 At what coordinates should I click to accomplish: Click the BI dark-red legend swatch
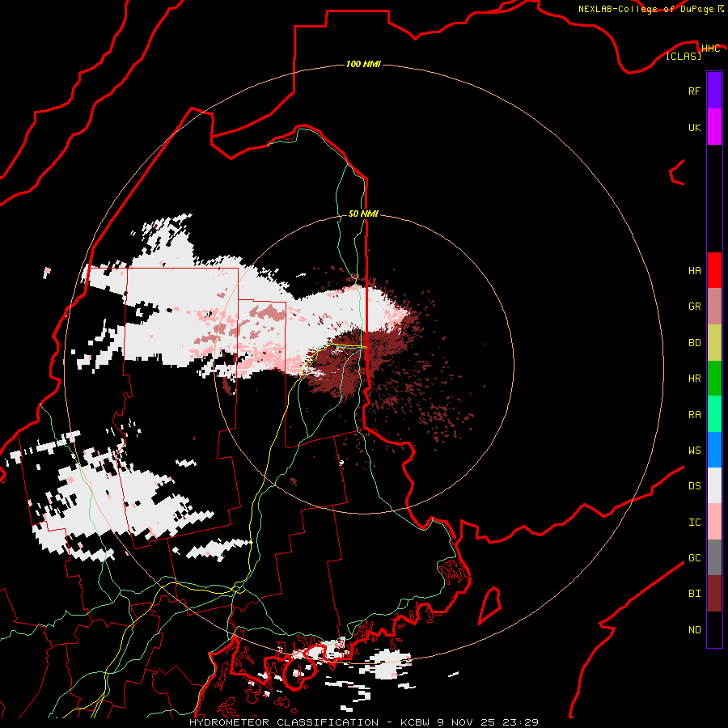[714, 594]
